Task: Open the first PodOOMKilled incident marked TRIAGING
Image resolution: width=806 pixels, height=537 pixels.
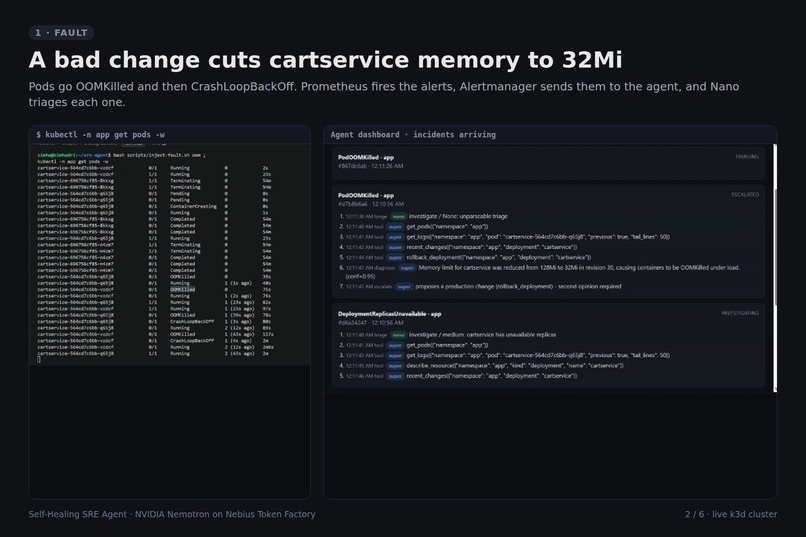Action: click(548, 162)
